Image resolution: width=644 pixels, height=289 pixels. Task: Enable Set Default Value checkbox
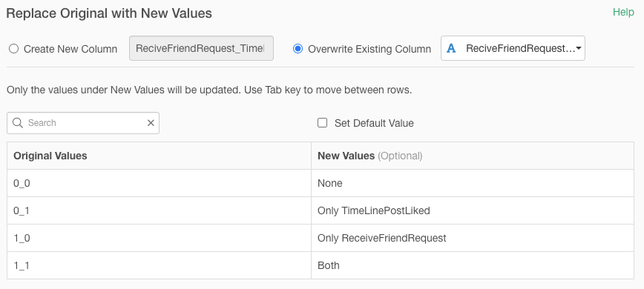tap(323, 123)
